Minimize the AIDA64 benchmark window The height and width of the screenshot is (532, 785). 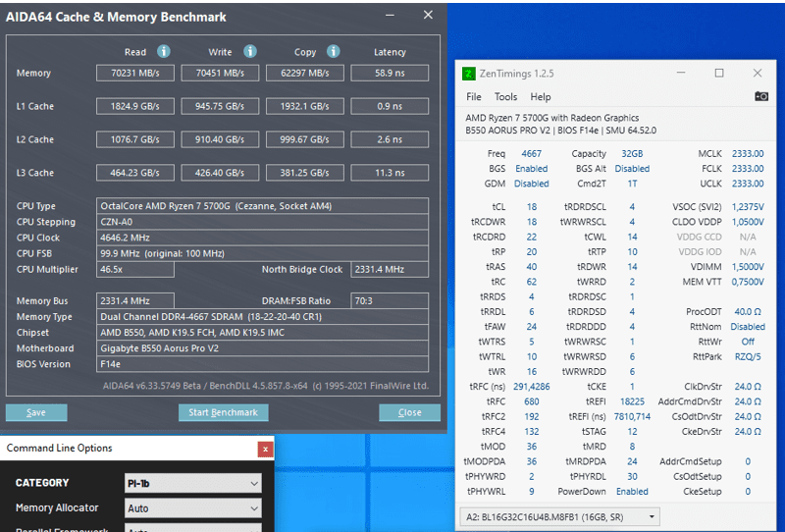(x=390, y=15)
